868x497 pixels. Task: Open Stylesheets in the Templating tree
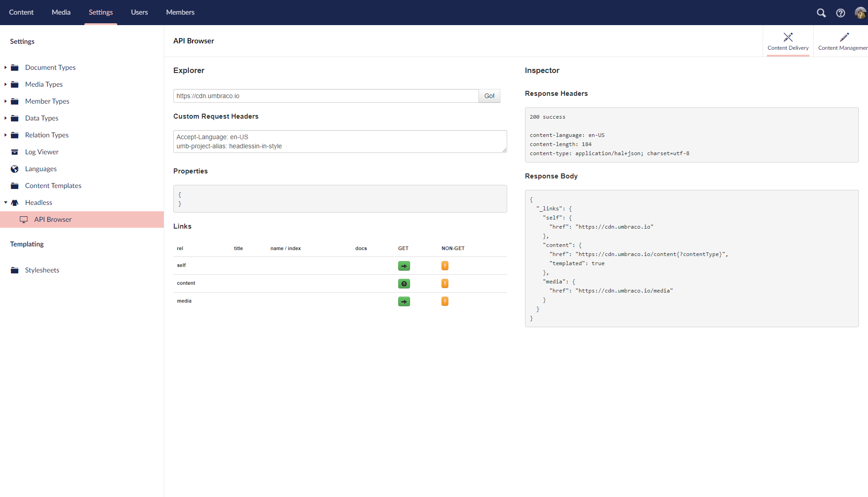coord(42,270)
